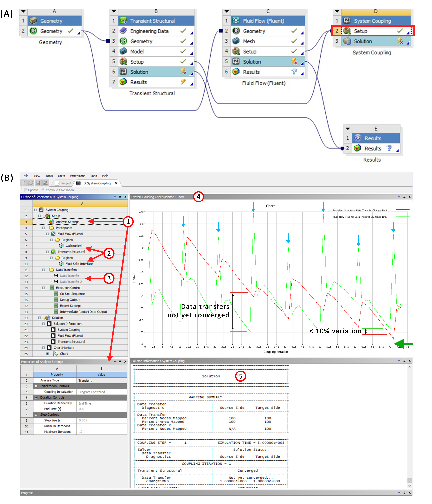The image size is (432, 504).
Task: Click the Open project folder toolbar icon
Action: point(31,183)
